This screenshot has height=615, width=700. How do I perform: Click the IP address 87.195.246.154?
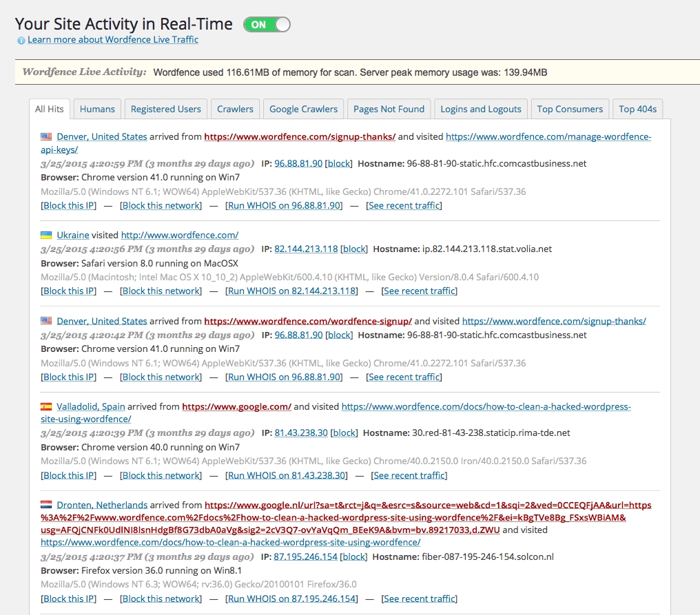(305, 557)
